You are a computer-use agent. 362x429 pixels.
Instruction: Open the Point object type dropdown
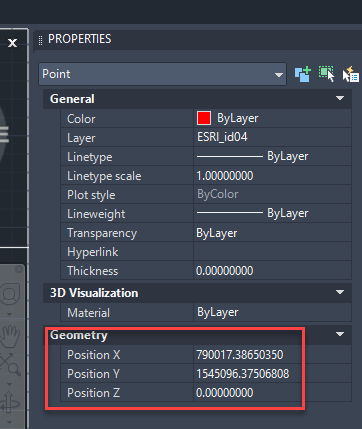(x=162, y=74)
